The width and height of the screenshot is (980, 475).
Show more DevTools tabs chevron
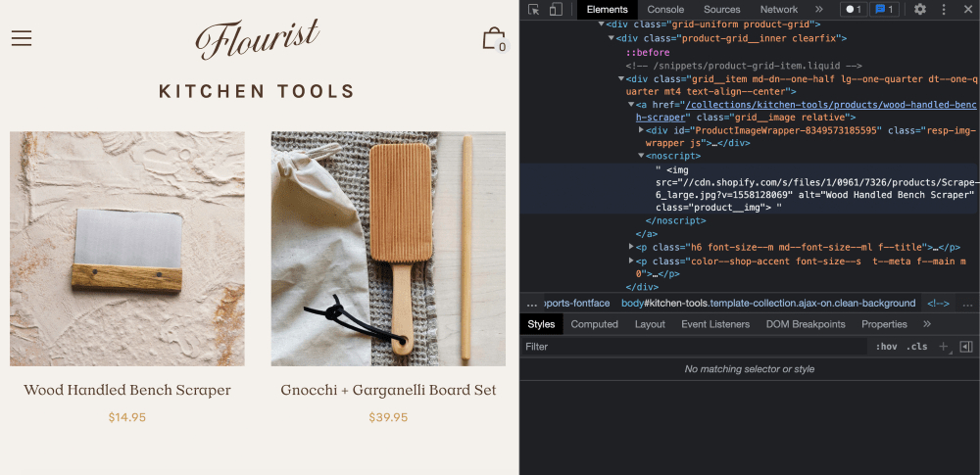(819, 10)
